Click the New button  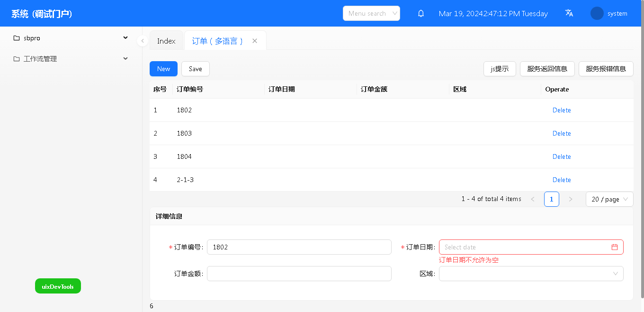(163, 69)
